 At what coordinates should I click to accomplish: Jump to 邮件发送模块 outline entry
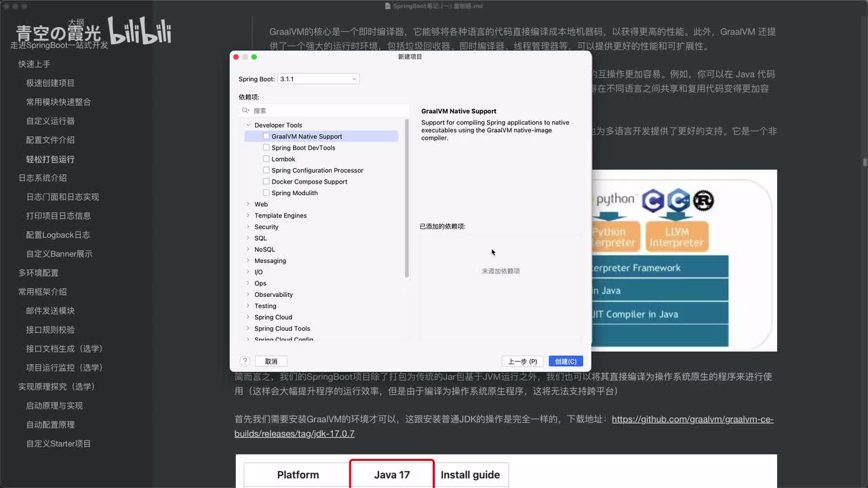pos(50,310)
